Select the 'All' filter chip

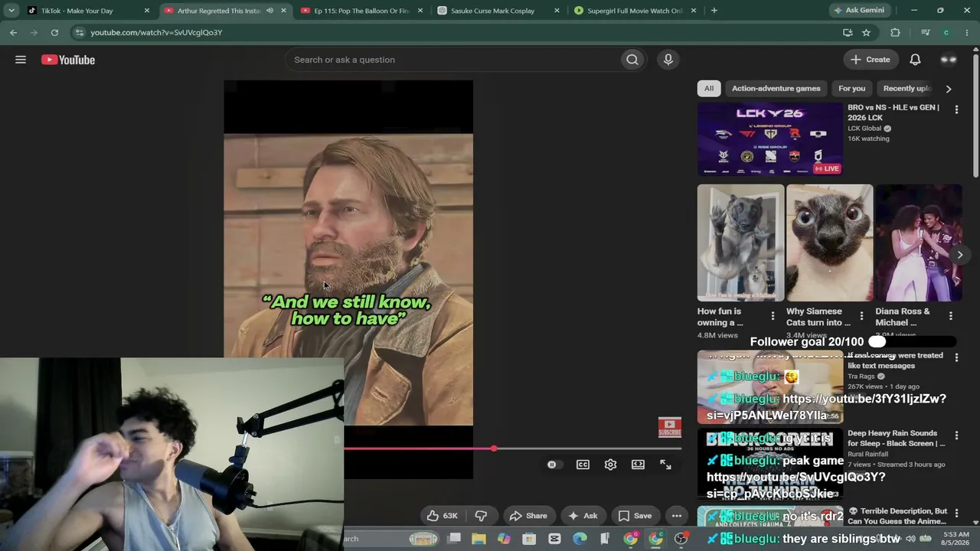[709, 89]
